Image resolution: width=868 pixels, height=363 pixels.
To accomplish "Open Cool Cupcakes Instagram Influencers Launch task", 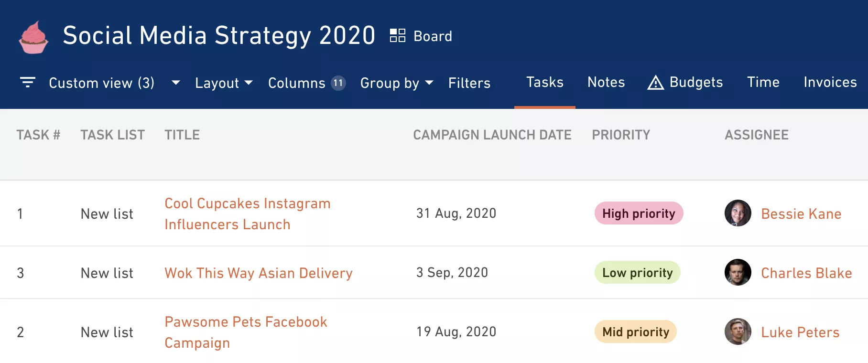I will click(x=248, y=214).
